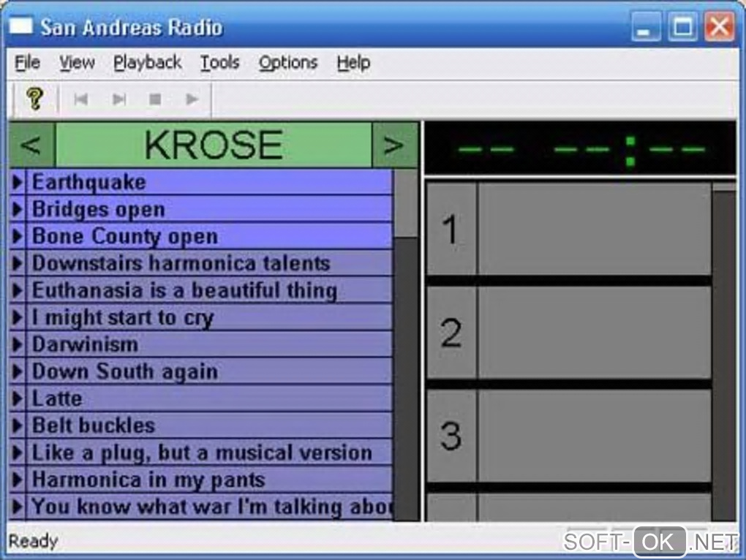The width and height of the screenshot is (746, 560).
Task: Select the Bone County open entry
Action: [x=209, y=236]
